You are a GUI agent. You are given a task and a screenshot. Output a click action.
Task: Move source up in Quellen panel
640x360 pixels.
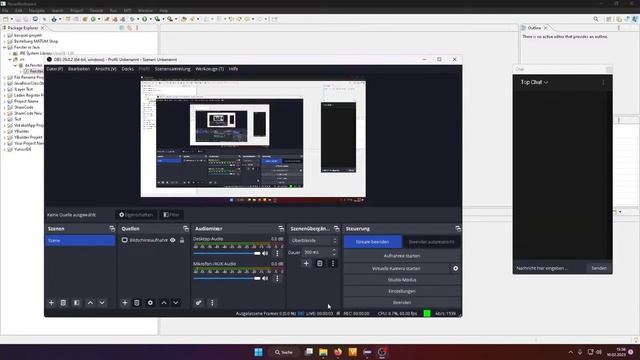164,303
